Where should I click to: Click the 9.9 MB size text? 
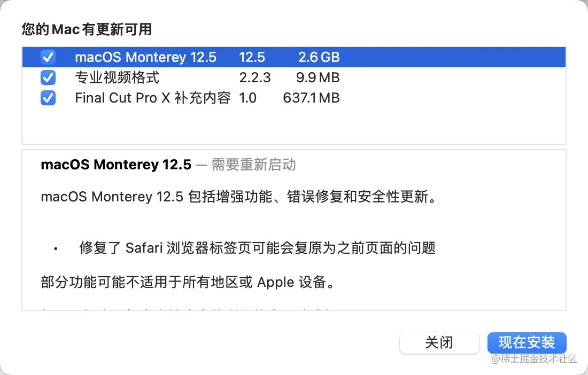click(x=318, y=77)
